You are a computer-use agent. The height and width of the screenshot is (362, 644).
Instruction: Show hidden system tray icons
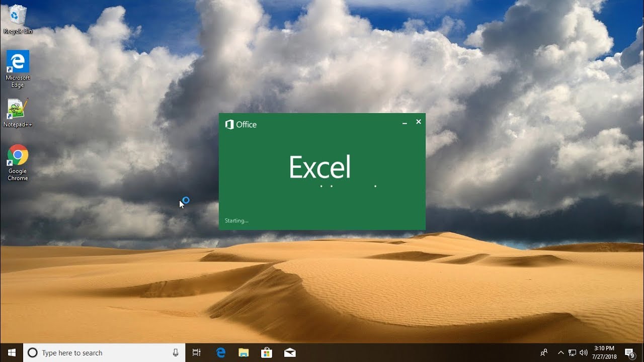click(x=561, y=353)
